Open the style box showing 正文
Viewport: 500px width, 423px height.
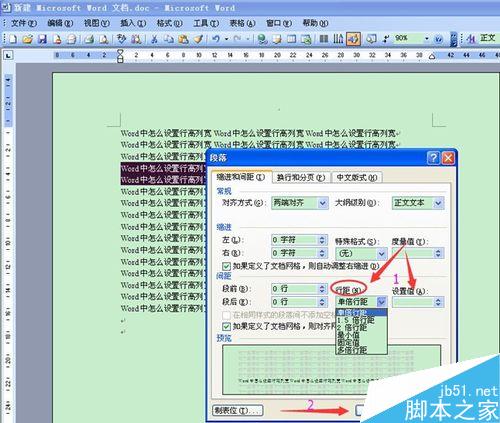tap(489, 38)
